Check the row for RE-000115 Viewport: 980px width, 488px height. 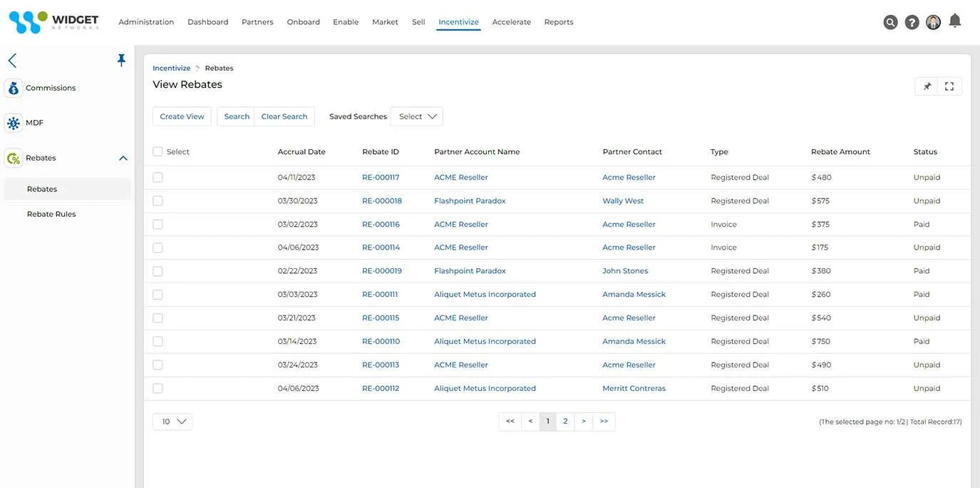(158, 317)
